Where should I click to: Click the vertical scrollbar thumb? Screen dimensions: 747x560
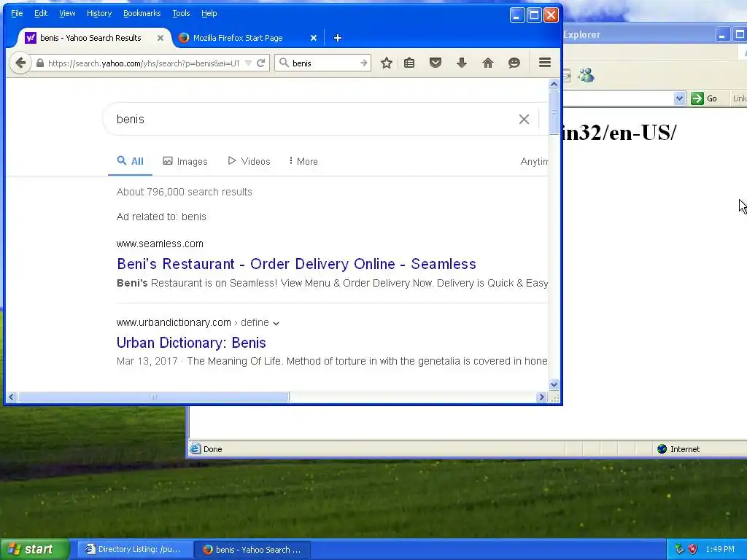coord(554,112)
